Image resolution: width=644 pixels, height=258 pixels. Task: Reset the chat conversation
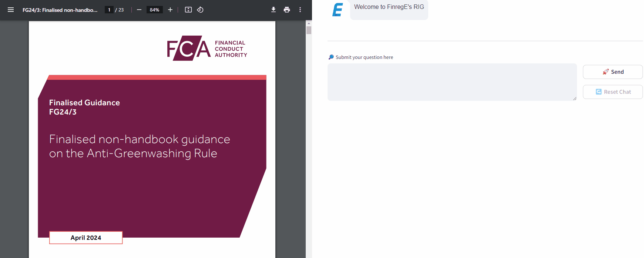click(613, 92)
